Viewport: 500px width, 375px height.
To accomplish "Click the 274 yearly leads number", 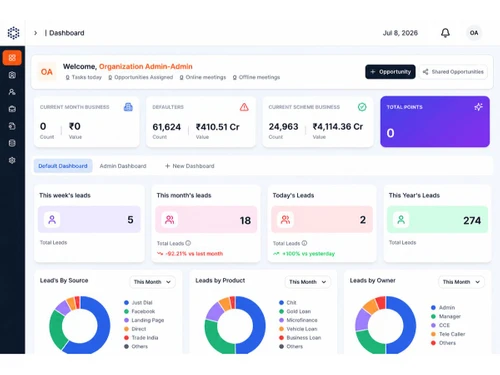I will 472,220.
